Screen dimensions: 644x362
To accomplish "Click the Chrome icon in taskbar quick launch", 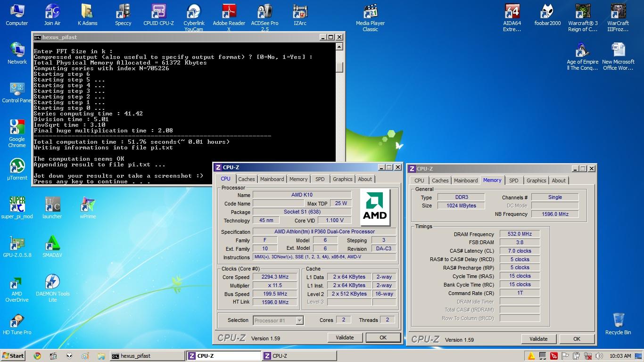I will (x=37, y=356).
